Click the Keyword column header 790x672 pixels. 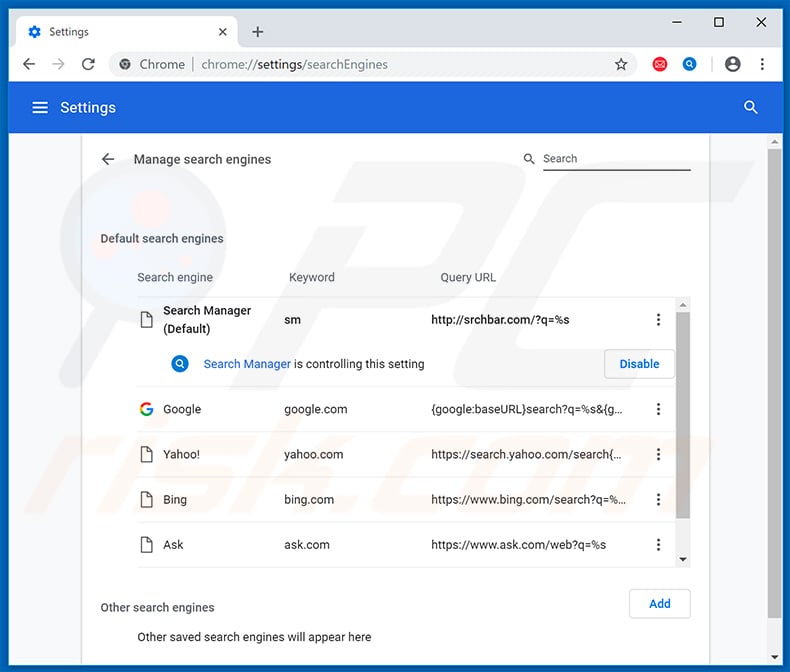pyautogui.click(x=311, y=277)
